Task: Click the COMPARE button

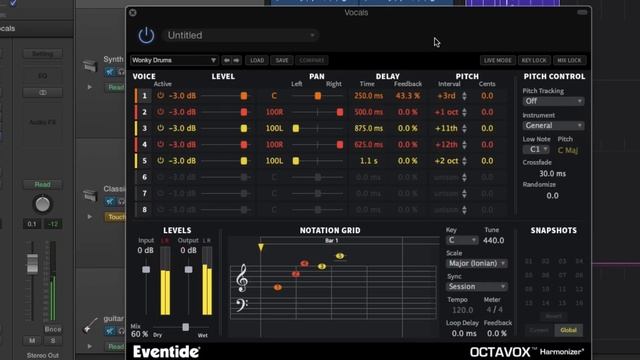Action: [x=311, y=60]
